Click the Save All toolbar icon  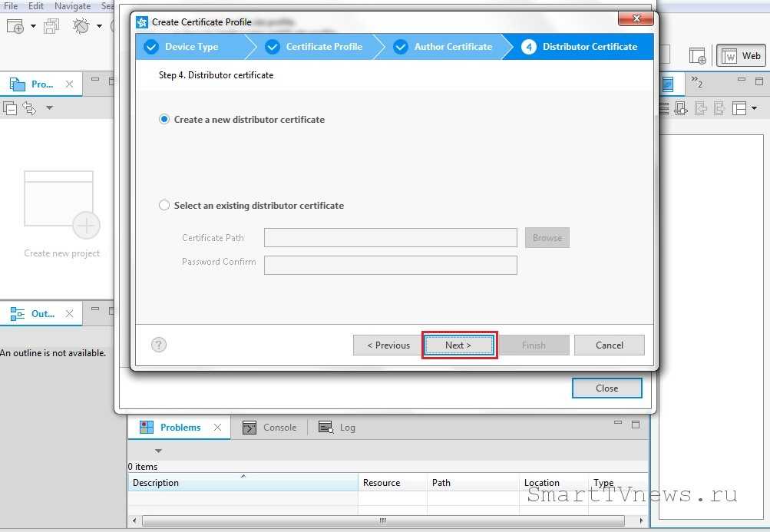tap(51, 26)
